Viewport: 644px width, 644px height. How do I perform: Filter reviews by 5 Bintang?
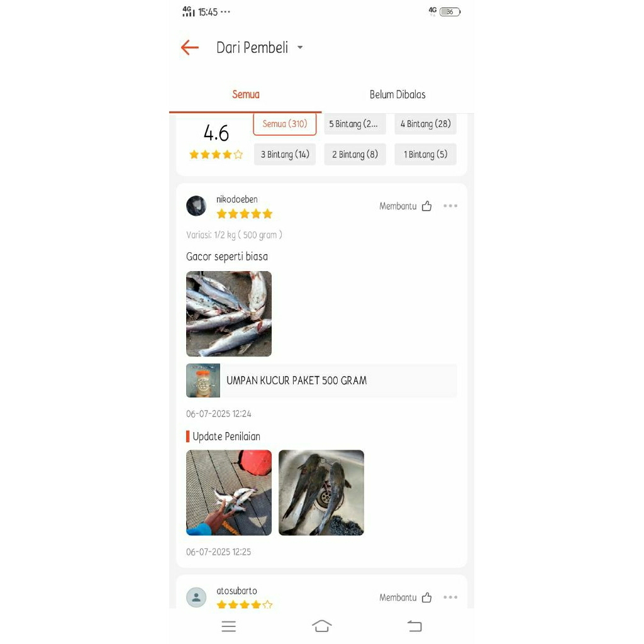coord(355,124)
